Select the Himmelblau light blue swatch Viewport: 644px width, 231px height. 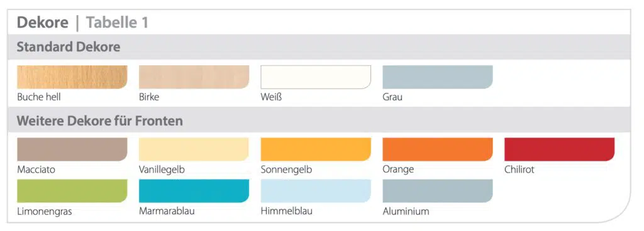(316, 191)
